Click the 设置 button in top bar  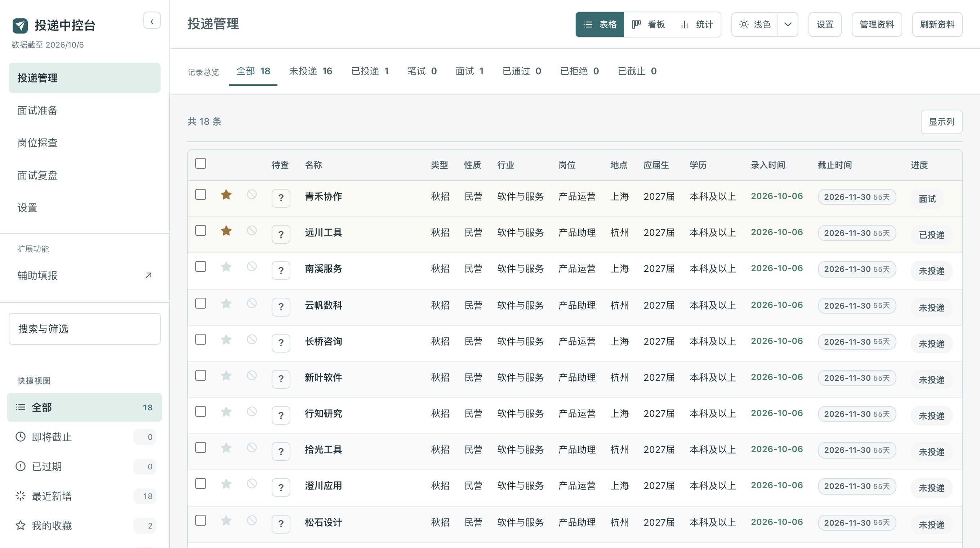[x=825, y=25]
